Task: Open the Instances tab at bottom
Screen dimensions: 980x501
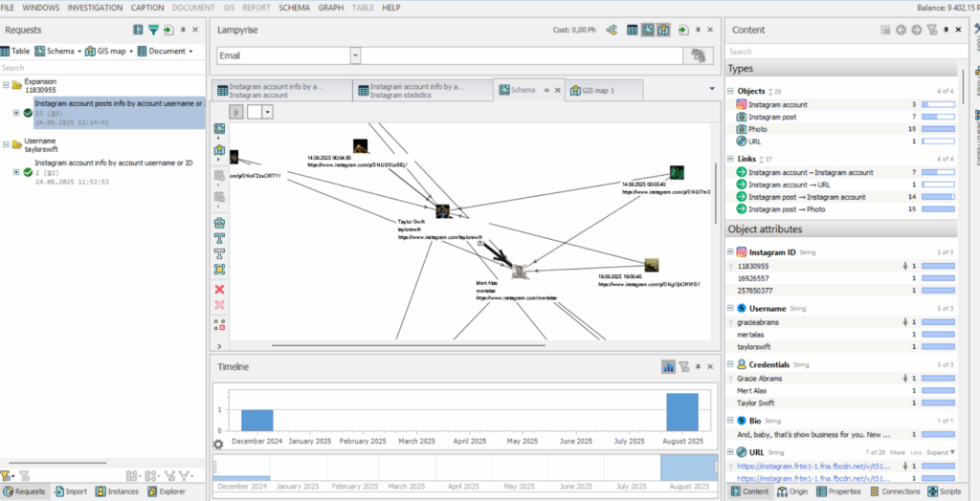Action: pos(117,491)
